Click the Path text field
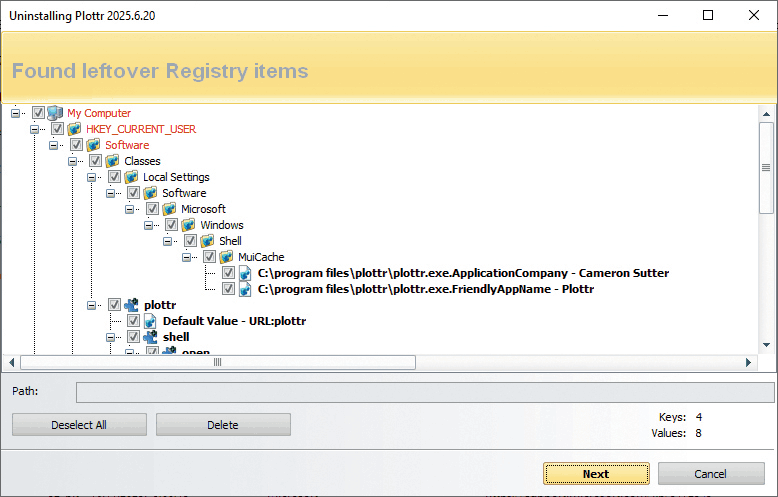Viewport: 778px width, 497px height. coord(425,392)
